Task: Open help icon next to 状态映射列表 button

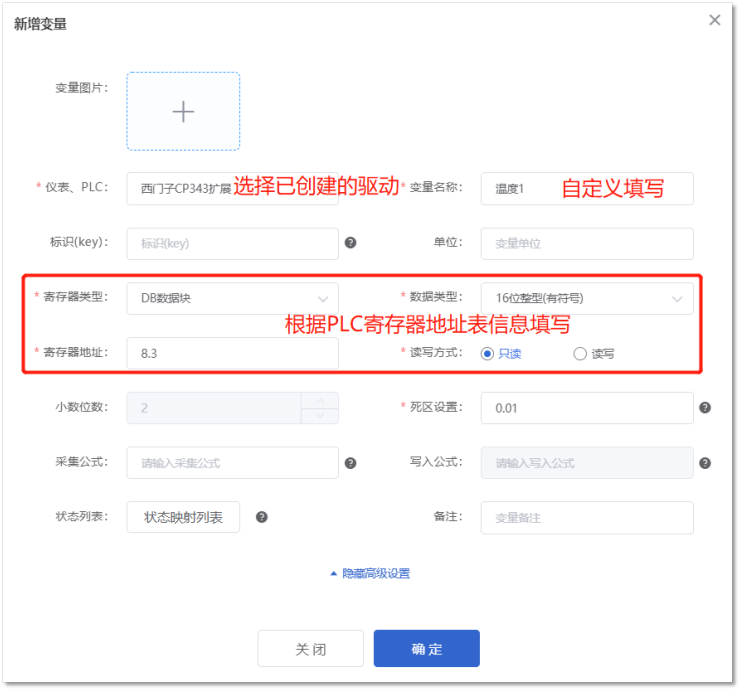Action: pos(261,517)
